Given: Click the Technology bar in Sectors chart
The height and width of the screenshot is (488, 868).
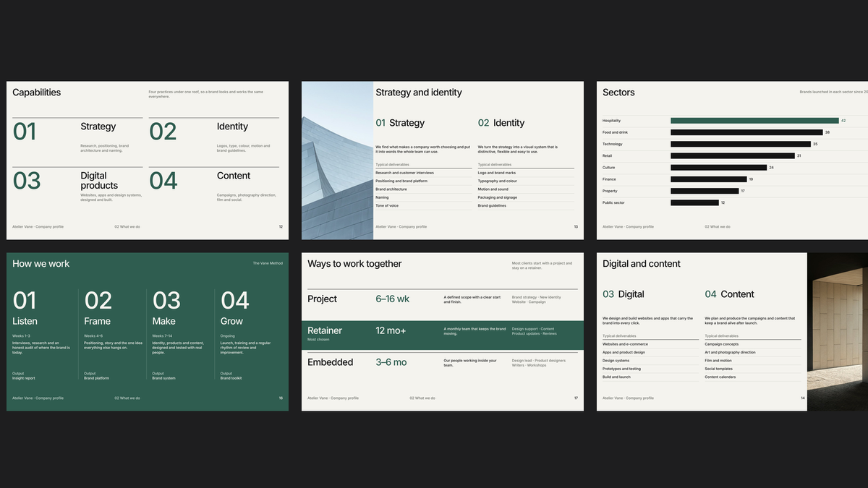Looking at the screenshot, I should pyautogui.click(x=741, y=144).
